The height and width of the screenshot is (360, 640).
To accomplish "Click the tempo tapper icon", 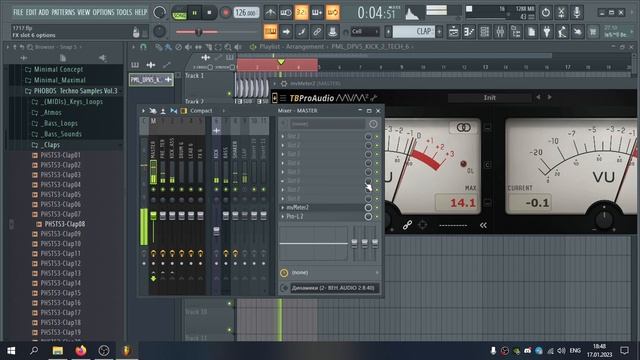I will coord(562,31).
